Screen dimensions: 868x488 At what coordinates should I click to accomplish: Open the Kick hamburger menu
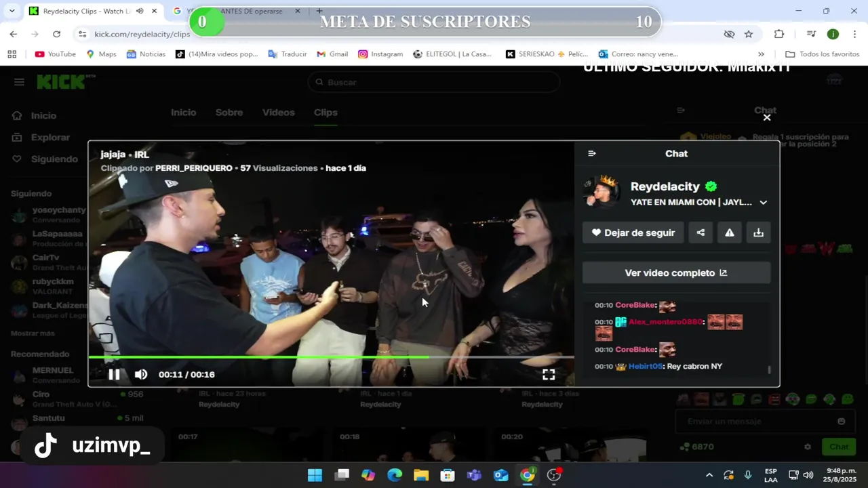pyautogui.click(x=19, y=82)
